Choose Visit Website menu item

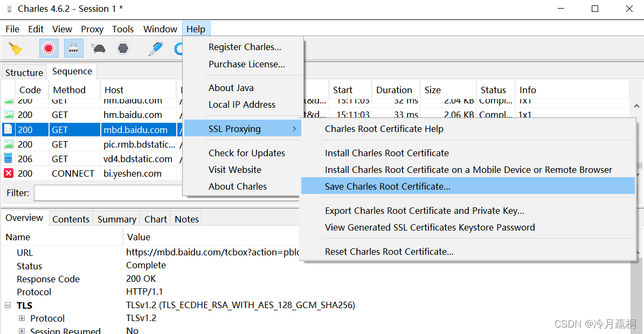[x=234, y=170]
